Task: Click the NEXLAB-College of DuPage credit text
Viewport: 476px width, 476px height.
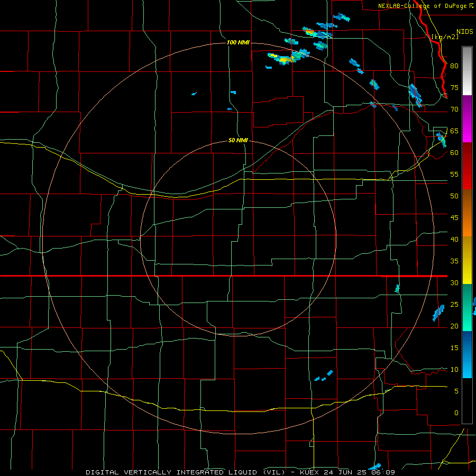Action: 423,6
